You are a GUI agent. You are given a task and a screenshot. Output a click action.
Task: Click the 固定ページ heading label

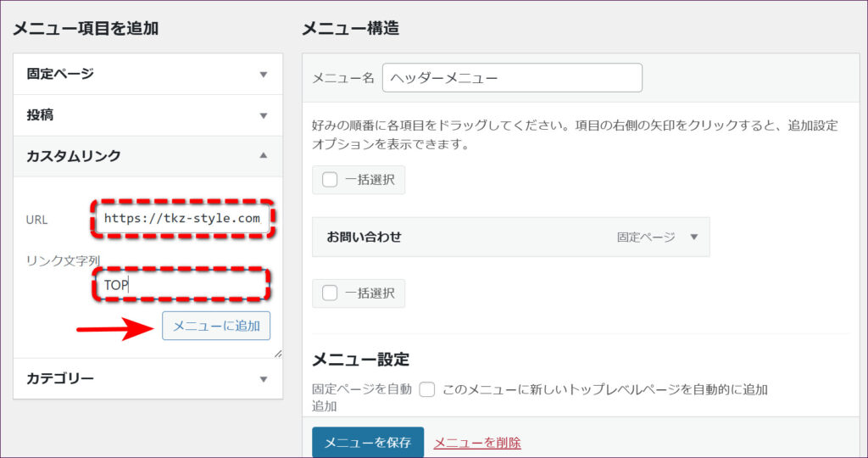coord(60,75)
